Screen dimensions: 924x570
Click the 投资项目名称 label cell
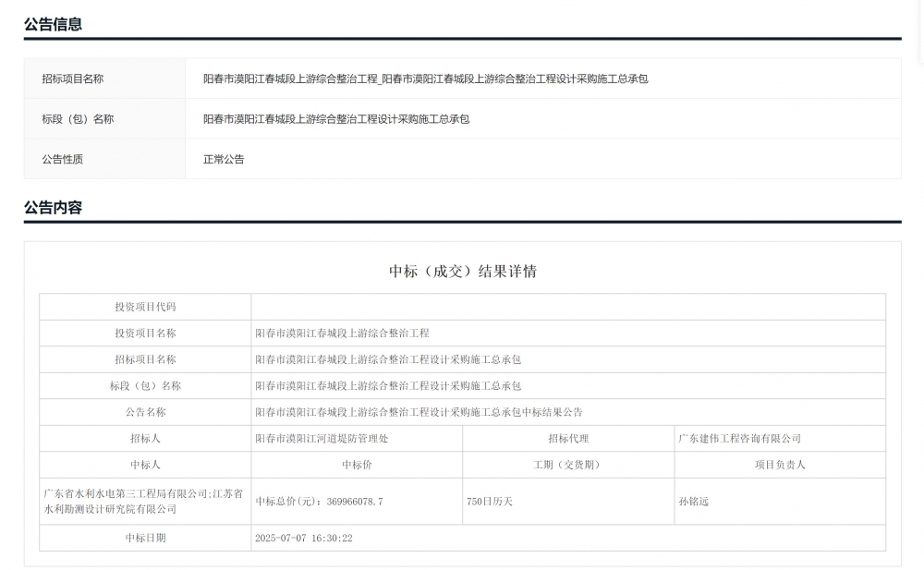point(146,334)
